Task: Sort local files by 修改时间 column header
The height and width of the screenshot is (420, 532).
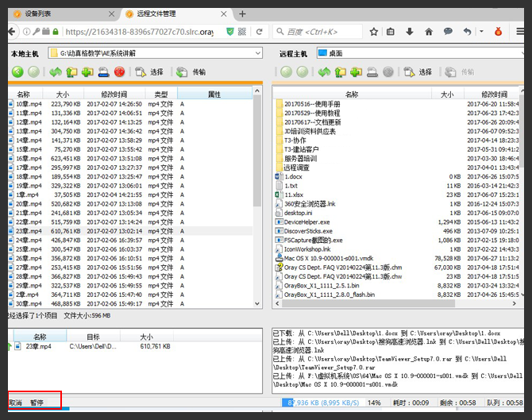Action: [114, 94]
